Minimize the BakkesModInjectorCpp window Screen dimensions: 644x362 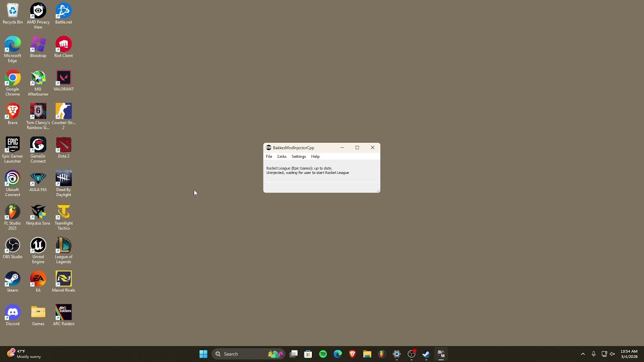pos(342,148)
